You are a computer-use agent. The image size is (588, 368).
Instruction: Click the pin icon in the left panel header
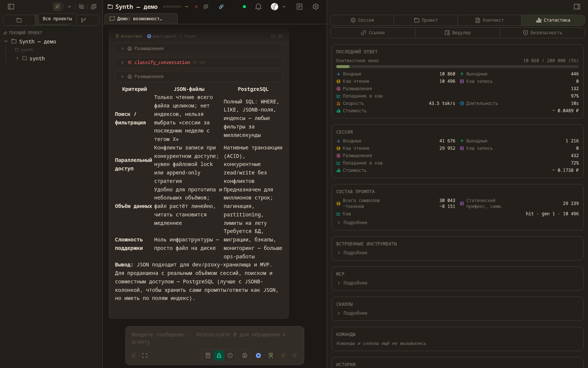click(x=57, y=7)
